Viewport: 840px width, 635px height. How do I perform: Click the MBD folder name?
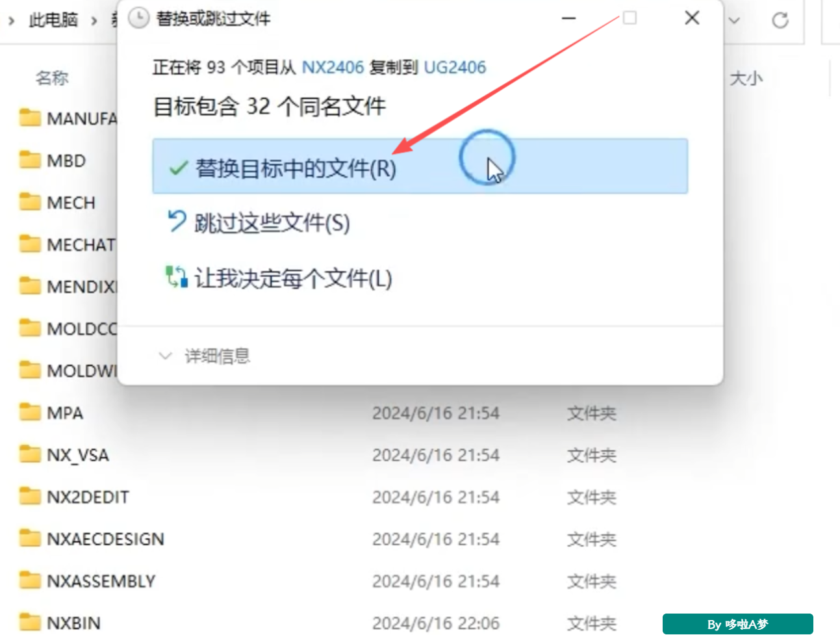click(x=66, y=161)
